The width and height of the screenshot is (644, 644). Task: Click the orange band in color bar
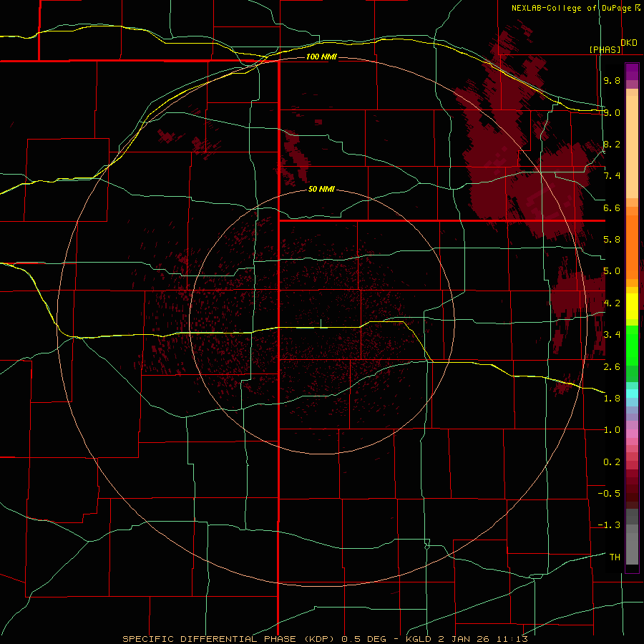632,246
